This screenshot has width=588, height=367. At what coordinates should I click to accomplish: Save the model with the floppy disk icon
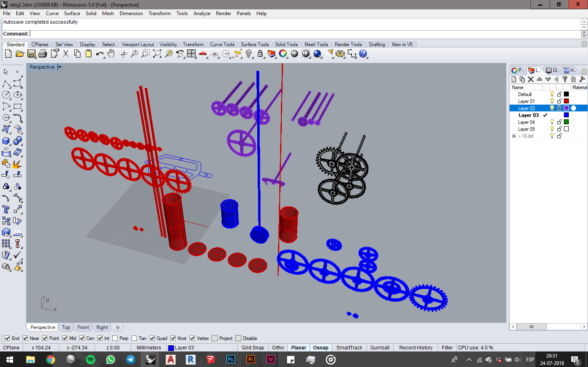click(31, 54)
